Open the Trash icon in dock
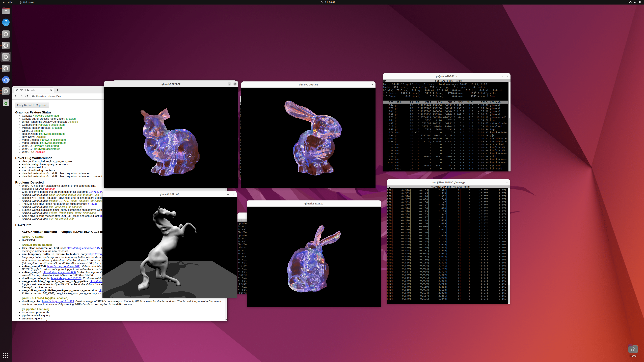Screen dimensions: 644x362 [x=6, y=103]
